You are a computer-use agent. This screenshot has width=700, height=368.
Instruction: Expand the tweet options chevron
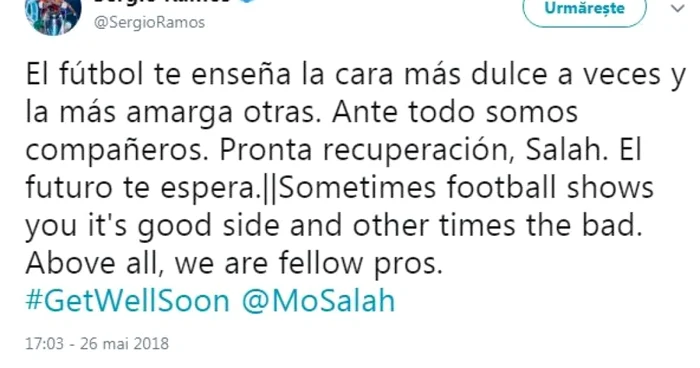click(677, 8)
